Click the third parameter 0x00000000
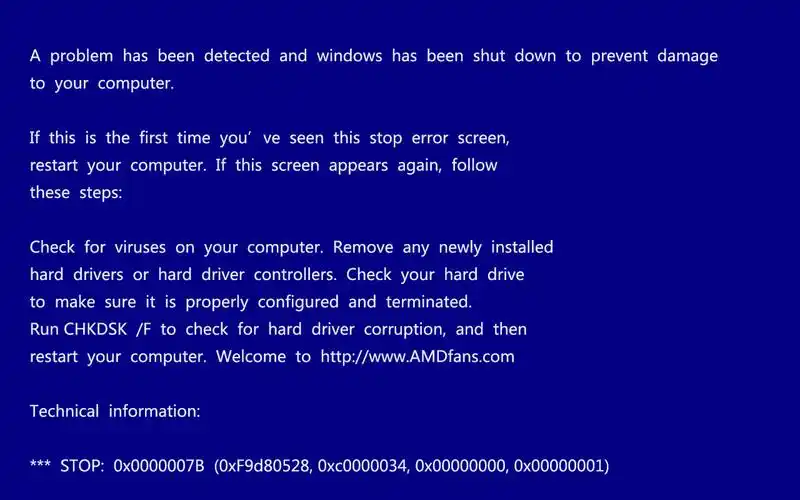This screenshot has height=500, width=800. click(x=461, y=466)
